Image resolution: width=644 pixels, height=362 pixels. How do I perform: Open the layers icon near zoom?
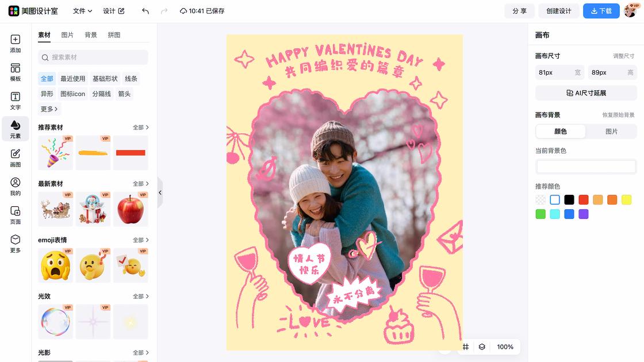(482, 346)
